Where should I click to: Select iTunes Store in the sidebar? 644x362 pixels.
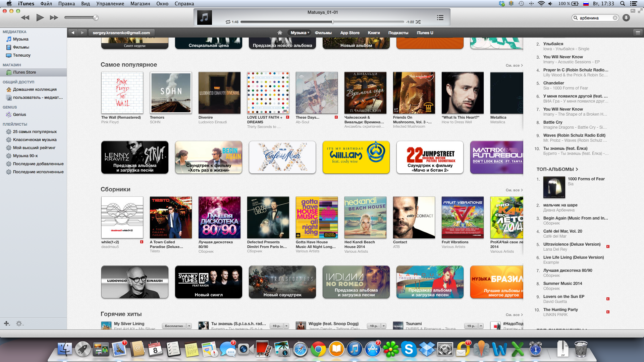34,72
